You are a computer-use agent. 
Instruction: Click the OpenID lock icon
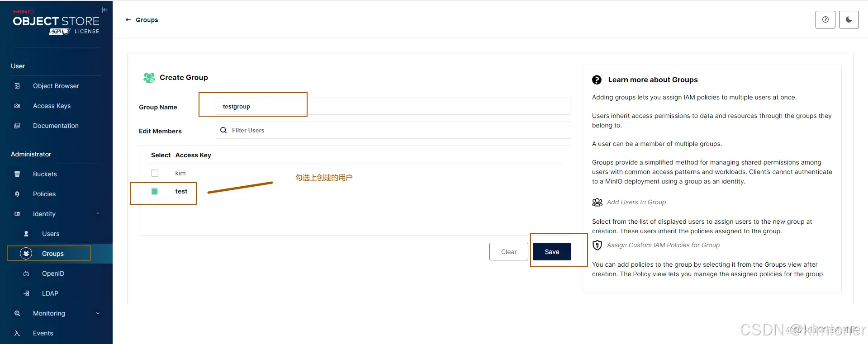pyautogui.click(x=26, y=273)
